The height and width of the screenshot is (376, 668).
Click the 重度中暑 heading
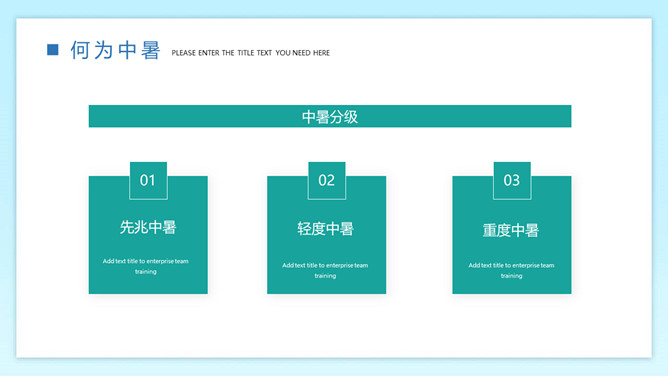(x=511, y=230)
